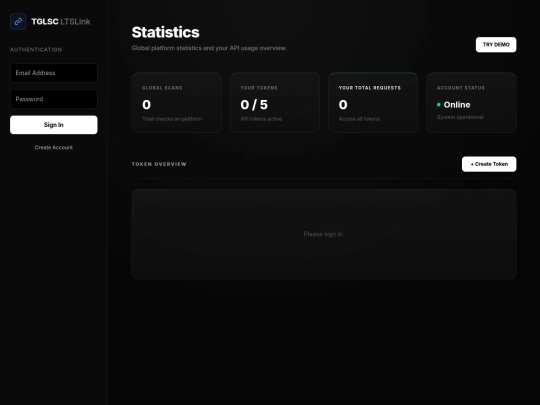
Task: Click the TGLSC LTSLink brand name
Action: [x=61, y=22]
